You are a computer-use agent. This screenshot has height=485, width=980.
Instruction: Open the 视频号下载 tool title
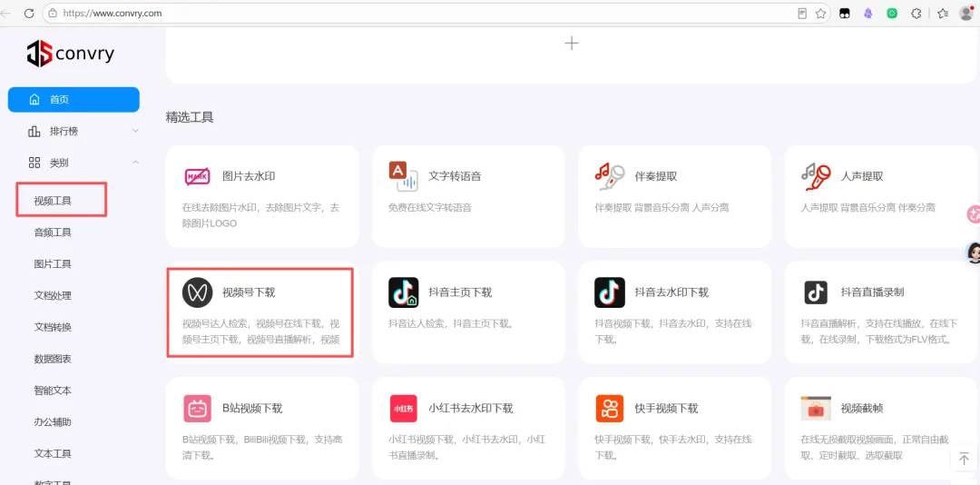pos(249,292)
